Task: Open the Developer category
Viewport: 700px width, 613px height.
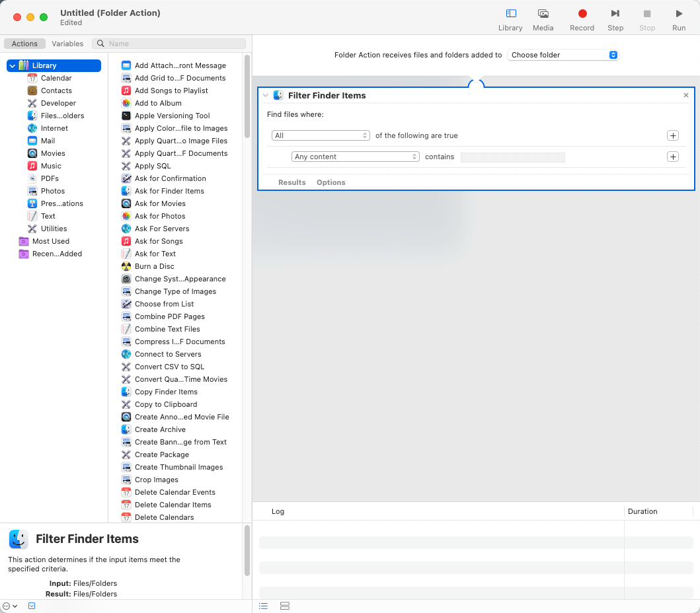Action: pyautogui.click(x=58, y=103)
